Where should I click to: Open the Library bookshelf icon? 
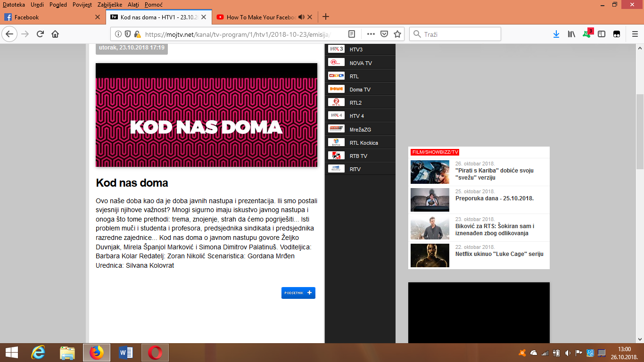[571, 34]
